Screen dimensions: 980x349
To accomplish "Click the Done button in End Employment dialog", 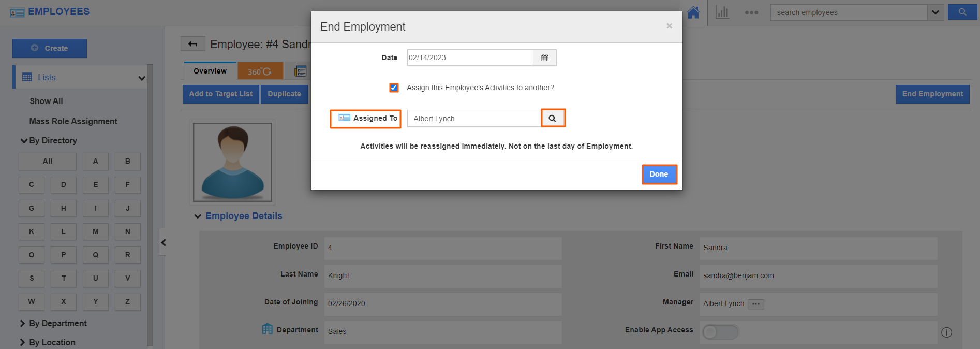I will tap(659, 174).
